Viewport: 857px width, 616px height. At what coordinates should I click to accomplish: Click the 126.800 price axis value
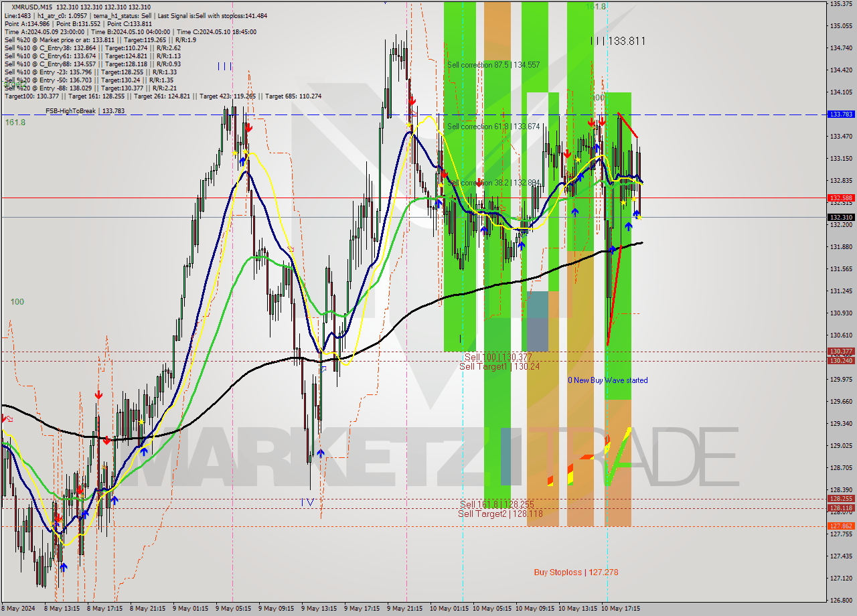tap(841, 600)
